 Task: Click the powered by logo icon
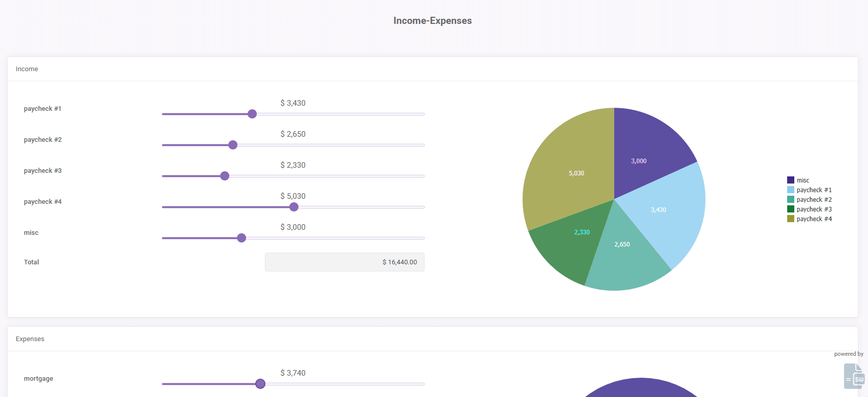tap(854, 376)
